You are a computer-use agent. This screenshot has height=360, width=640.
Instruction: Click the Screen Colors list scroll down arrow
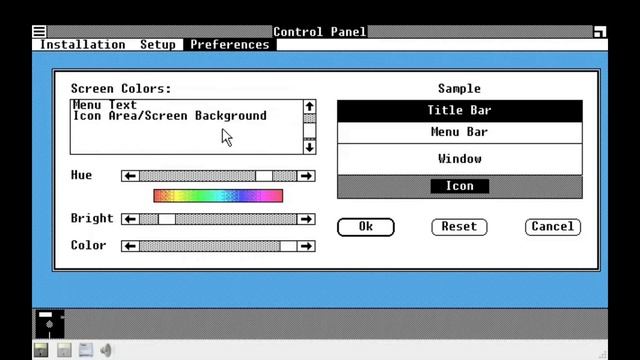click(309, 147)
